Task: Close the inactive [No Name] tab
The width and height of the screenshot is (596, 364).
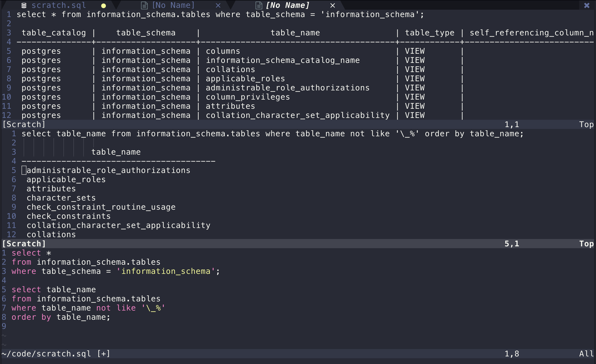Action: pos(218,5)
